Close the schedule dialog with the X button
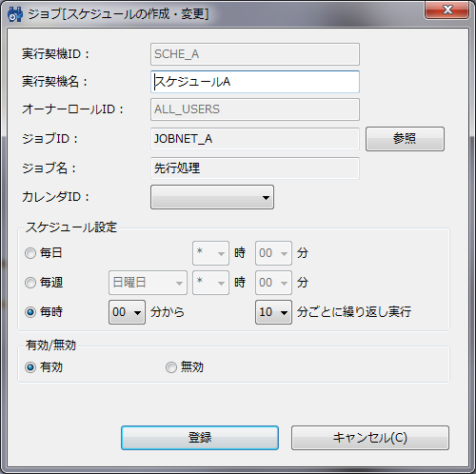The image size is (476, 474). click(447, 10)
